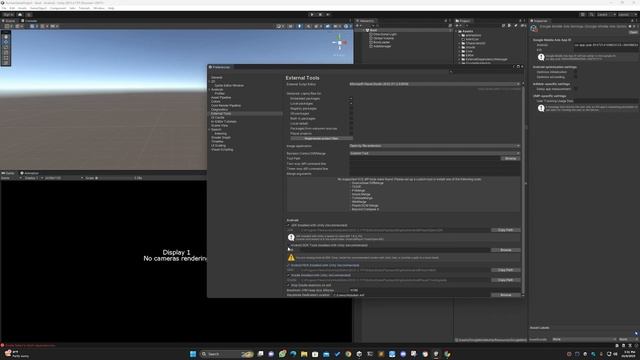Open the Edit menu
The width and height of the screenshot is (640, 360).
tap(12, 8)
